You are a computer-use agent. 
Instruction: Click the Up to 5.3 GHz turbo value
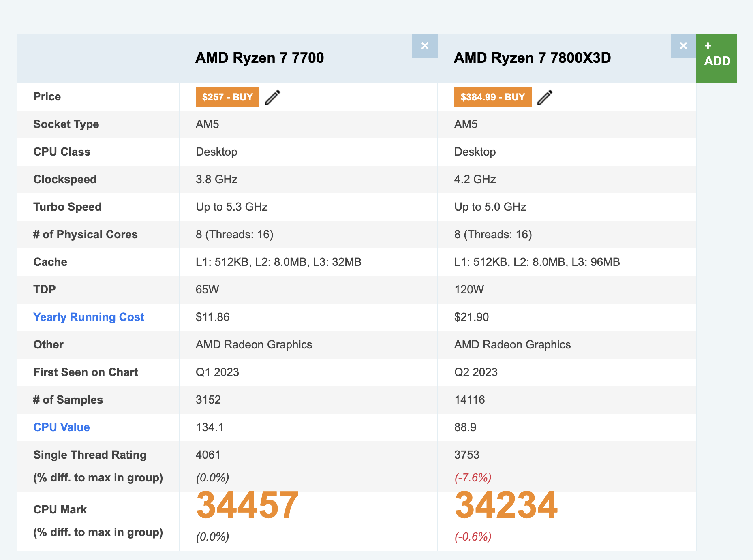pyautogui.click(x=232, y=207)
